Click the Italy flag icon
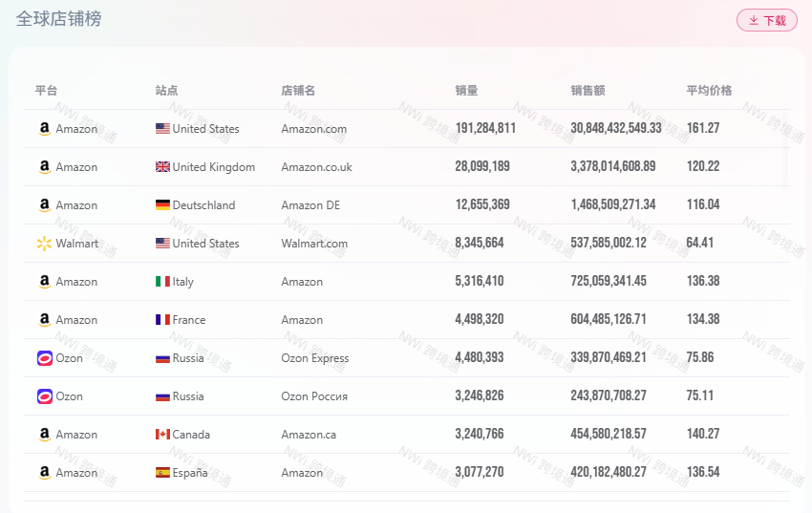The height and width of the screenshot is (513, 812). pyautogui.click(x=162, y=282)
